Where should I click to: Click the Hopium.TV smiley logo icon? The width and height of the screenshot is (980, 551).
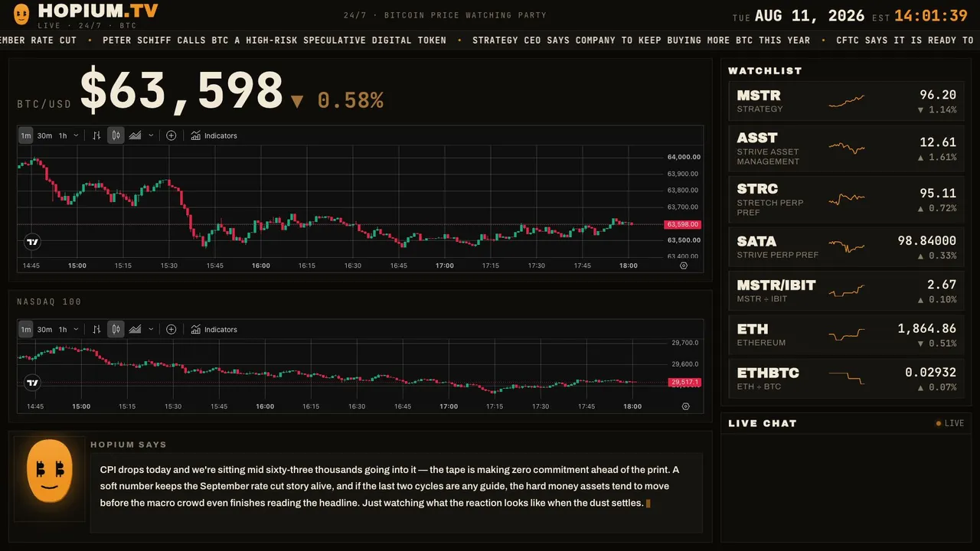(x=21, y=13)
